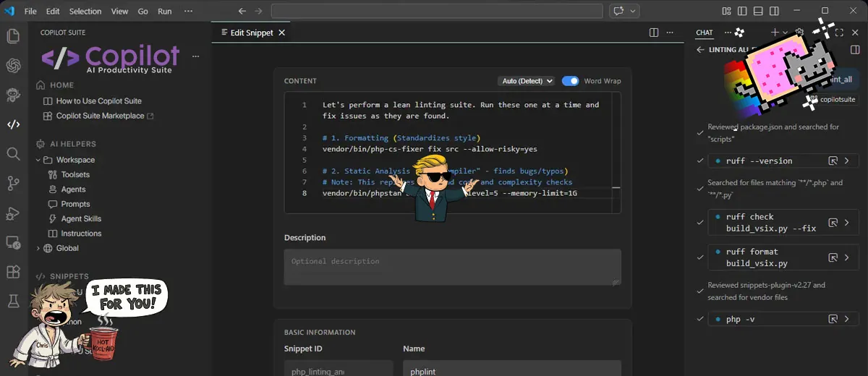This screenshot has width=868, height=376.
Task: Open the Remote Explorer view
Action: pos(13,242)
